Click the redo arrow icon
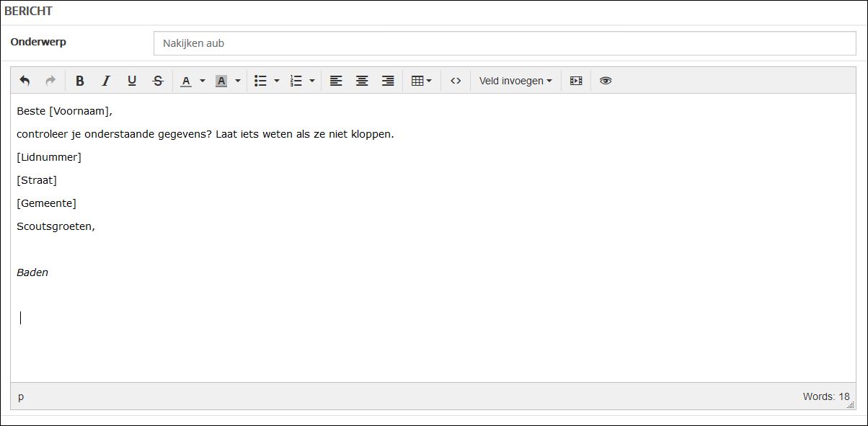The width and height of the screenshot is (868, 426). pyautogui.click(x=50, y=81)
